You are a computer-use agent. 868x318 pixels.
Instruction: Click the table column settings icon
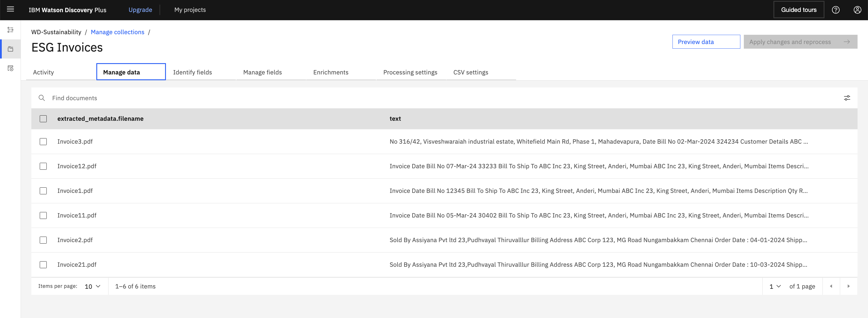point(847,98)
